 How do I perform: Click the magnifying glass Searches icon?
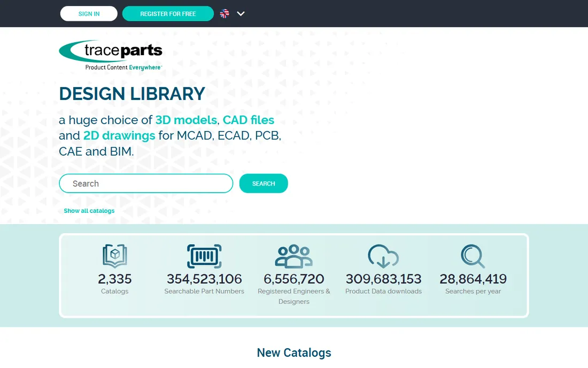tap(473, 256)
